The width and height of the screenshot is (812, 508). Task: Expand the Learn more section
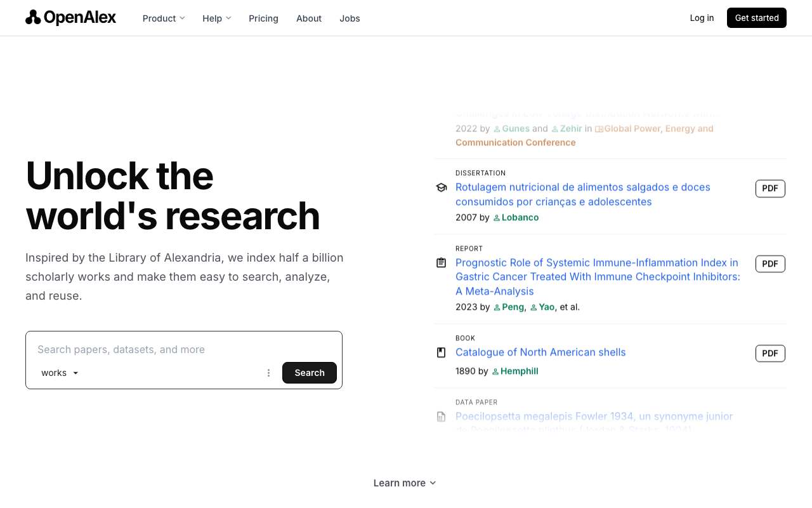(x=405, y=483)
